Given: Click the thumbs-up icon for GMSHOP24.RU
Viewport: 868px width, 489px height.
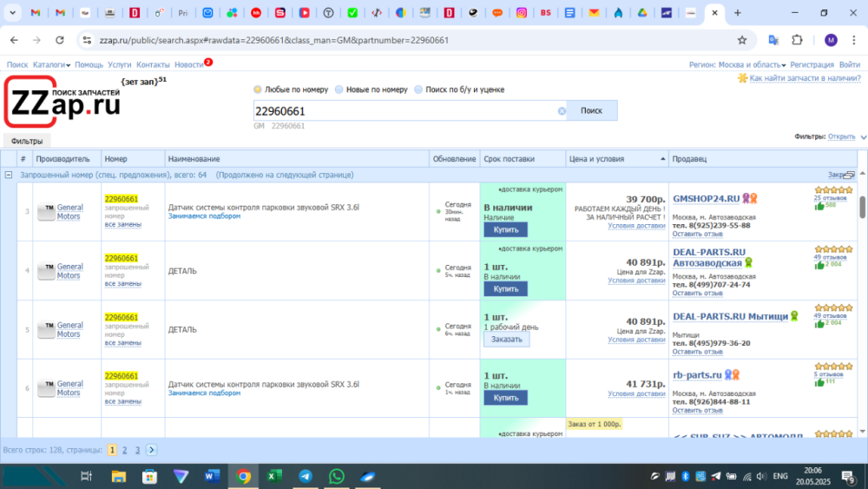Looking at the screenshot, I should (819, 206).
